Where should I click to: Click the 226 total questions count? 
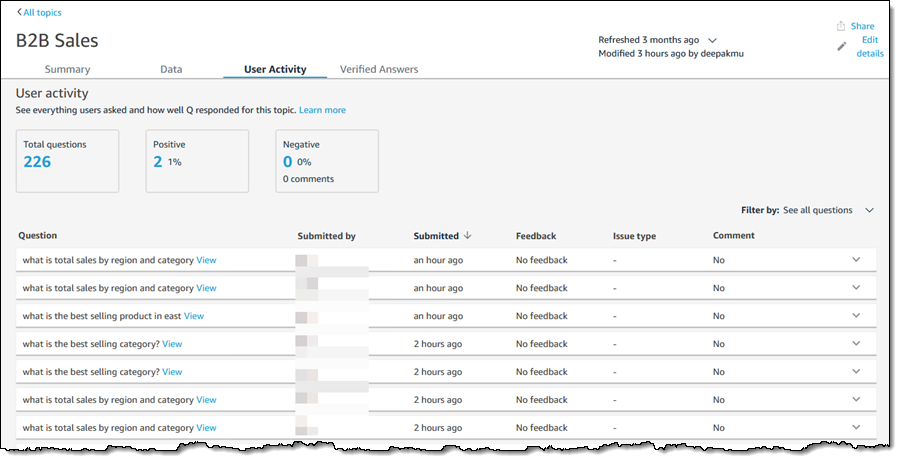pos(37,162)
